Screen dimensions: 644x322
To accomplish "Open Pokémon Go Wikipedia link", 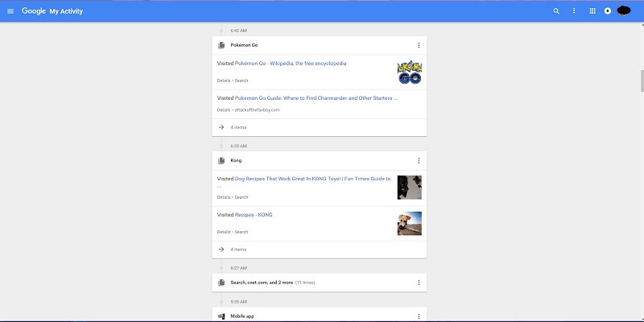I will pyautogui.click(x=291, y=64).
